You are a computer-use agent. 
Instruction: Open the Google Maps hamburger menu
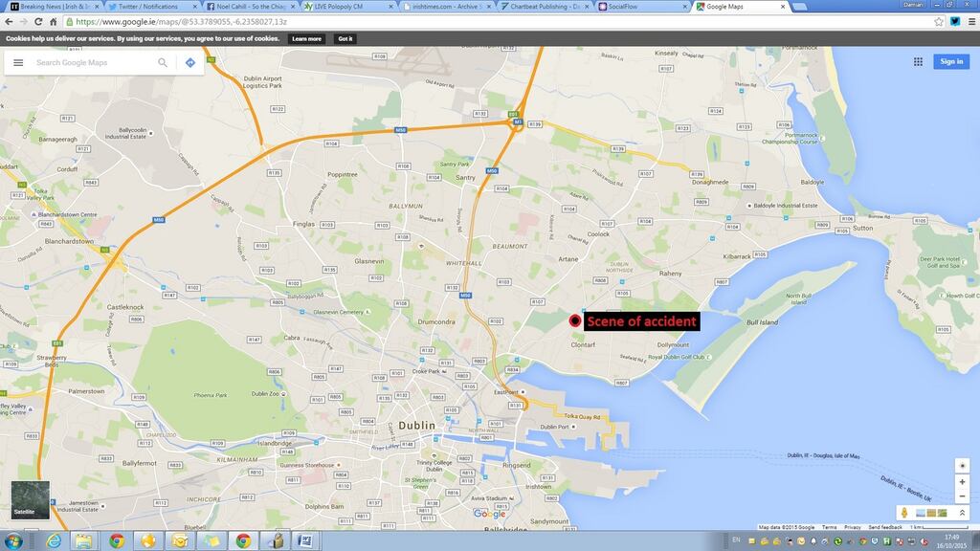(x=18, y=63)
